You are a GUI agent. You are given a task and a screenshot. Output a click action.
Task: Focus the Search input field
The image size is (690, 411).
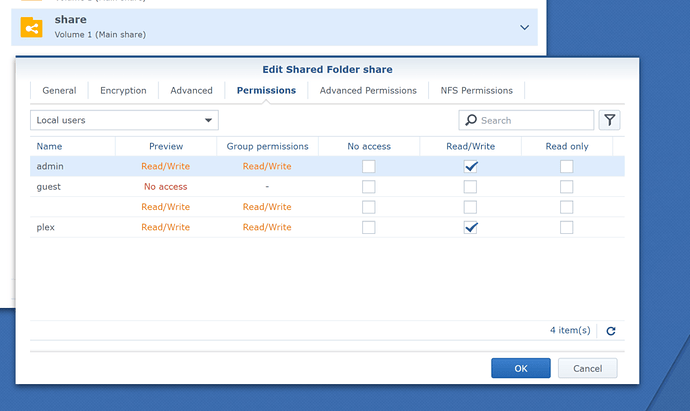coord(526,120)
